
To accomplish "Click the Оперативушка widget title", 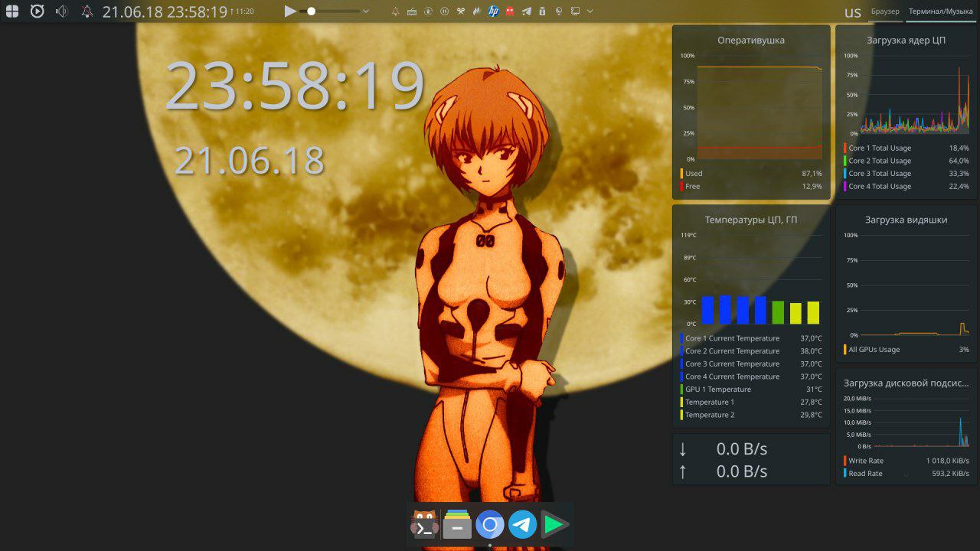I will coord(751,40).
